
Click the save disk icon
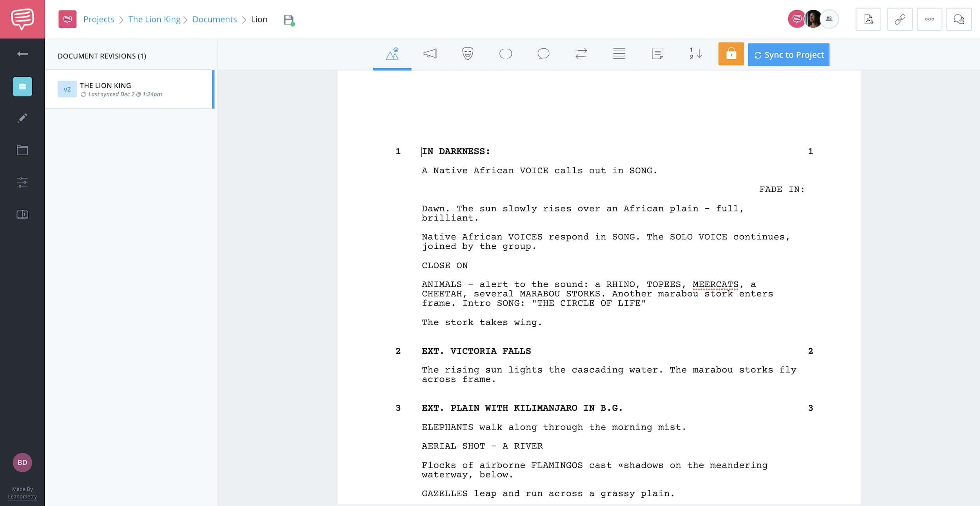coord(289,20)
